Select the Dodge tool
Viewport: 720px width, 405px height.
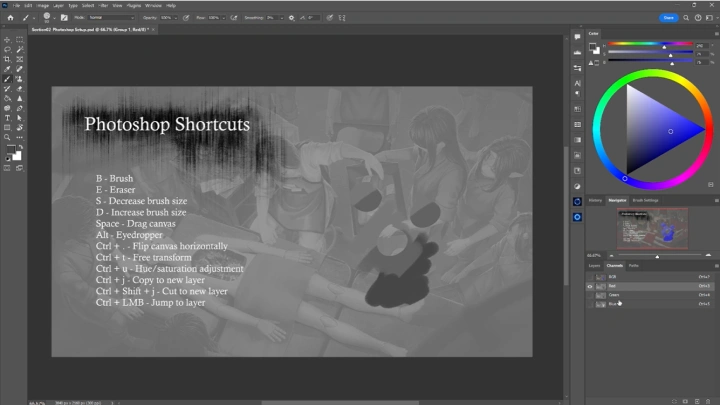point(7,108)
